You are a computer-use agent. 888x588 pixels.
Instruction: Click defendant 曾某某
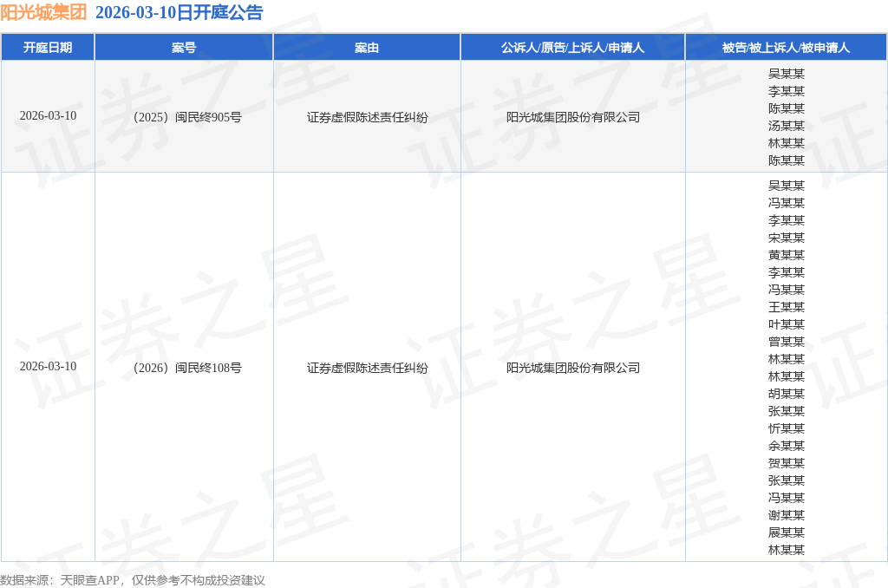786,342
